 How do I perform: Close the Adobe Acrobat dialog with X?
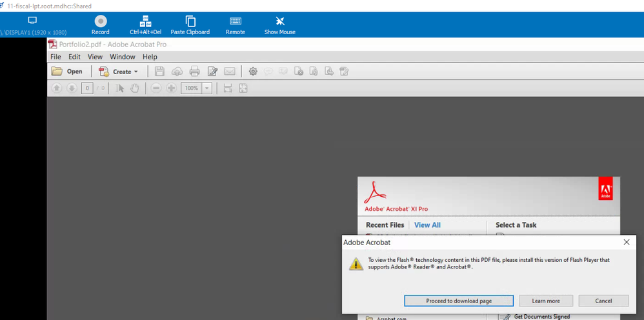point(627,243)
